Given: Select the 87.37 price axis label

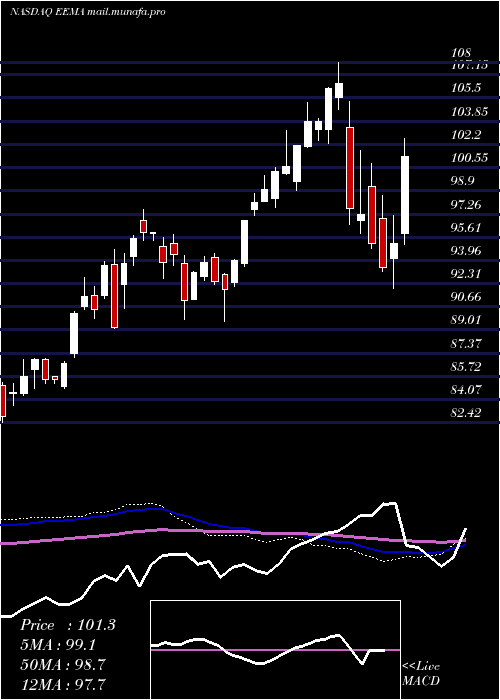Looking at the screenshot, I should pyautogui.click(x=467, y=343).
